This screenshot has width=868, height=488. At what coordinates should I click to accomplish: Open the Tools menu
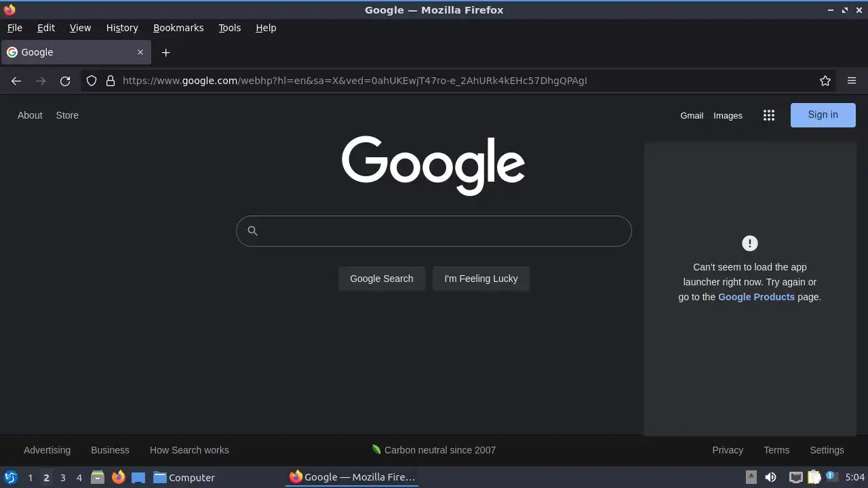point(230,28)
